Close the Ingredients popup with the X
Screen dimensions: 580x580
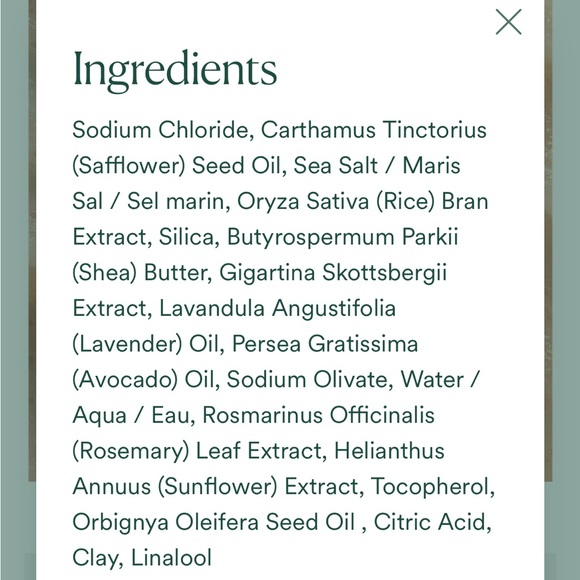tap(508, 22)
